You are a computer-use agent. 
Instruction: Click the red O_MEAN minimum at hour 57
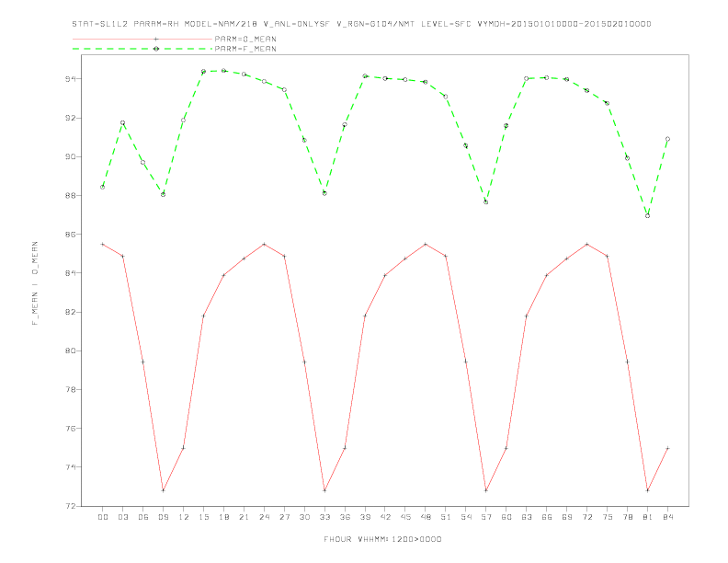click(486, 490)
